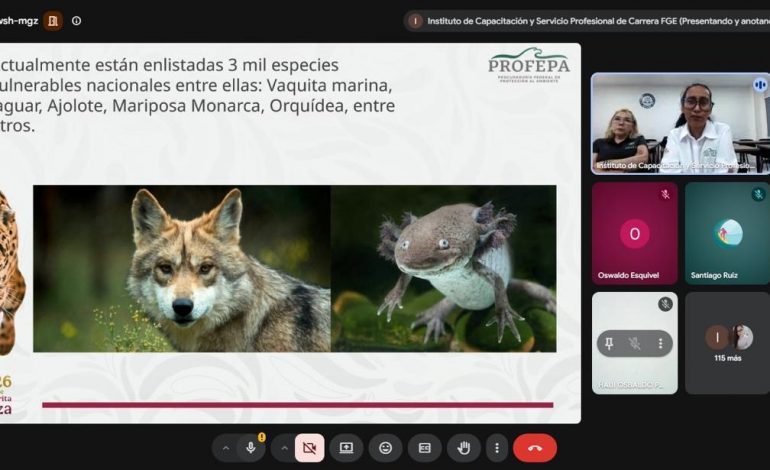Click the axolotl photo in the presentation
The image size is (770, 470).
pos(443,269)
